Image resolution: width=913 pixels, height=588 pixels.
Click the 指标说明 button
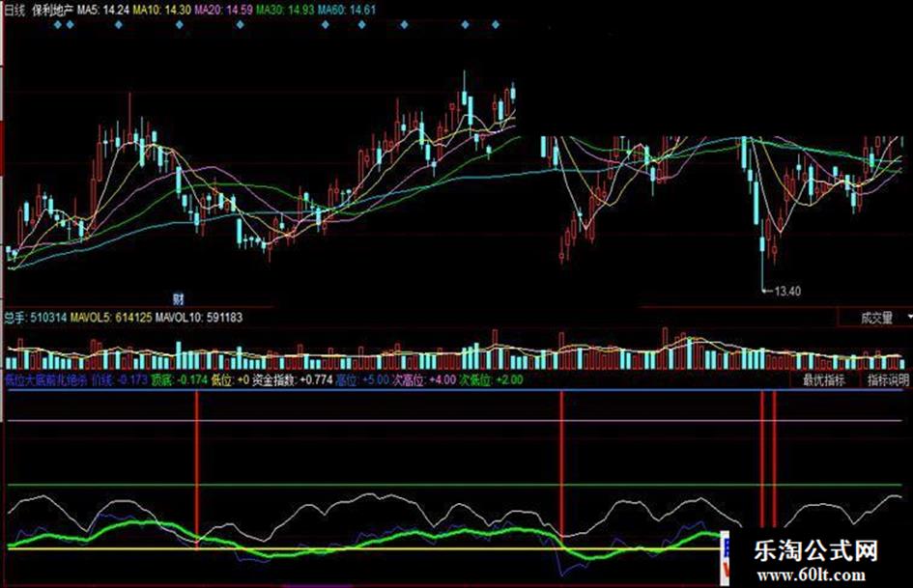click(888, 380)
